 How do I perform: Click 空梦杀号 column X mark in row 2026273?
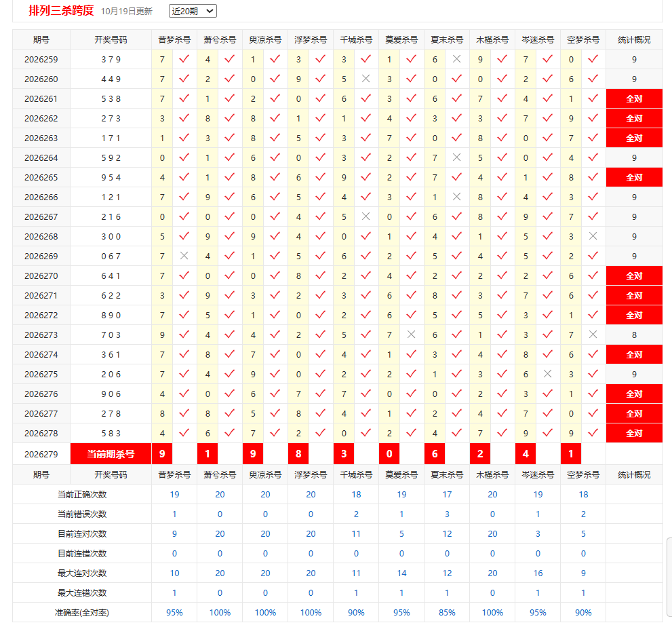click(x=593, y=335)
